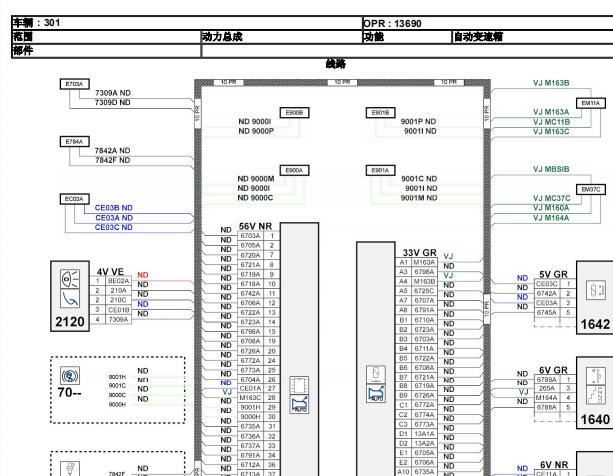The height and width of the screenshot is (476, 613).
Task: Click green wire label 'VJ MBSIB'
Action: coord(551,169)
